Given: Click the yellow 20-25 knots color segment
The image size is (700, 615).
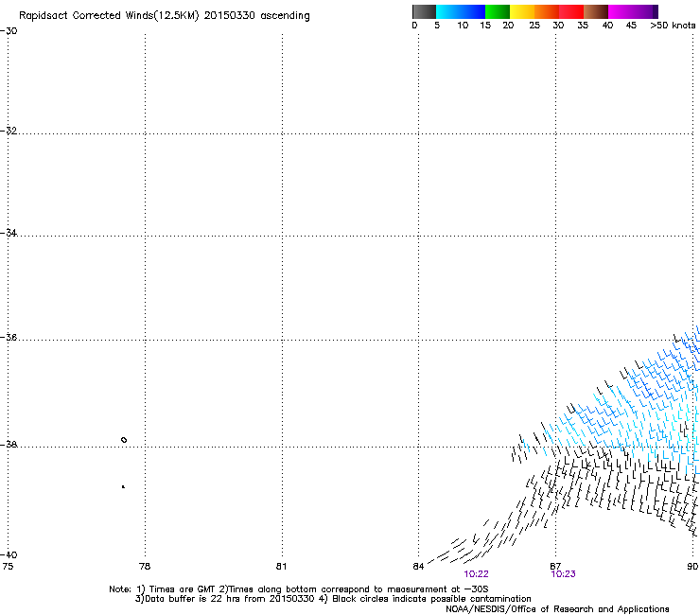Looking at the screenshot, I should click(522, 11).
